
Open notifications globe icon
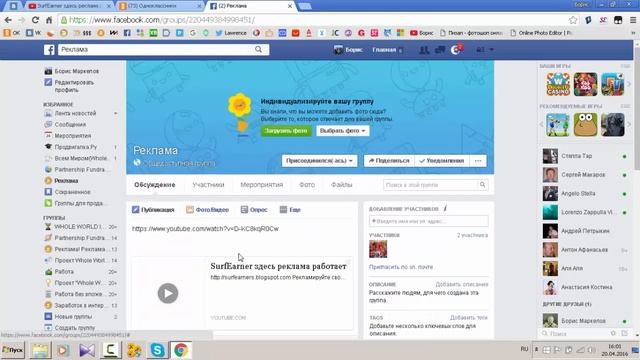(456, 50)
